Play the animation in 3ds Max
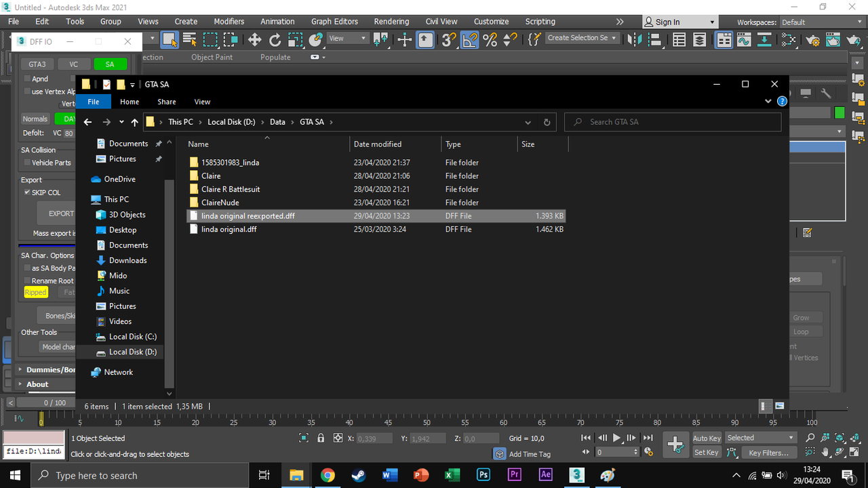This screenshot has width=868, height=488. 617,439
